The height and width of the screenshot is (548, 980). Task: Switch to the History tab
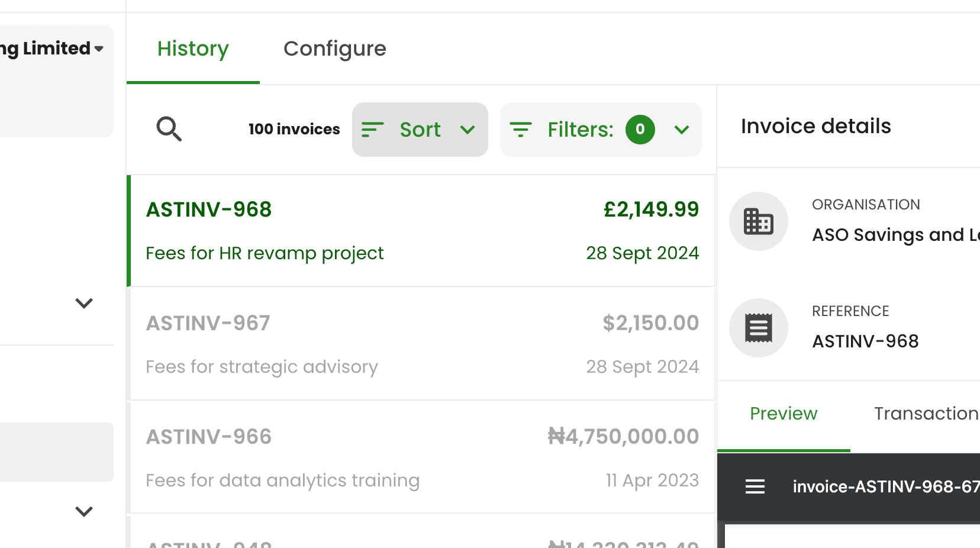(193, 49)
